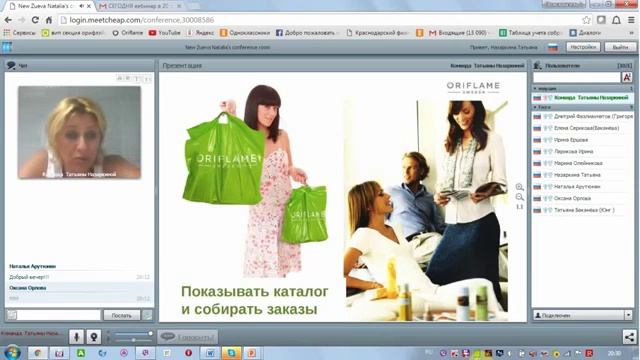Open the YouTube bookmark
This screenshot has width=640, height=360.
[164, 33]
